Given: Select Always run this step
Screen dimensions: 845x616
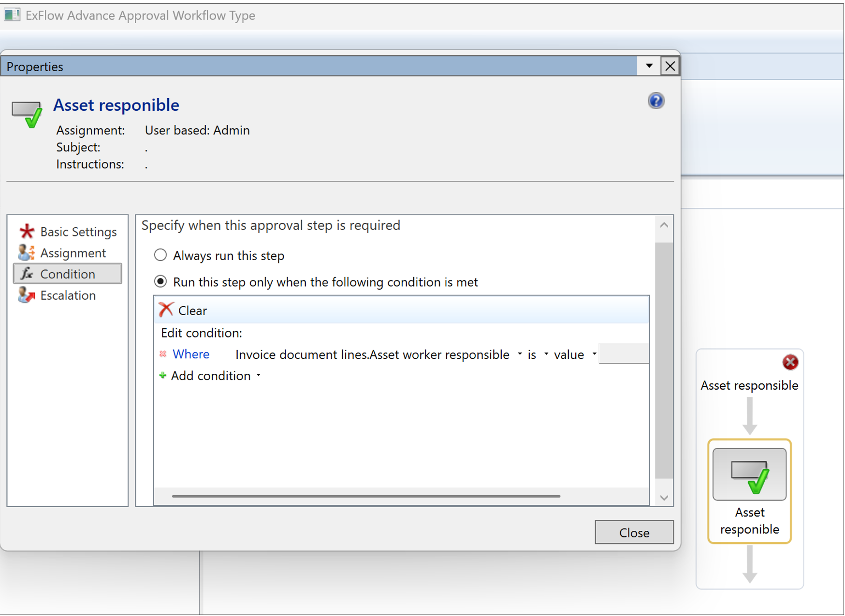Looking at the screenshot, I should coord(160,255).
